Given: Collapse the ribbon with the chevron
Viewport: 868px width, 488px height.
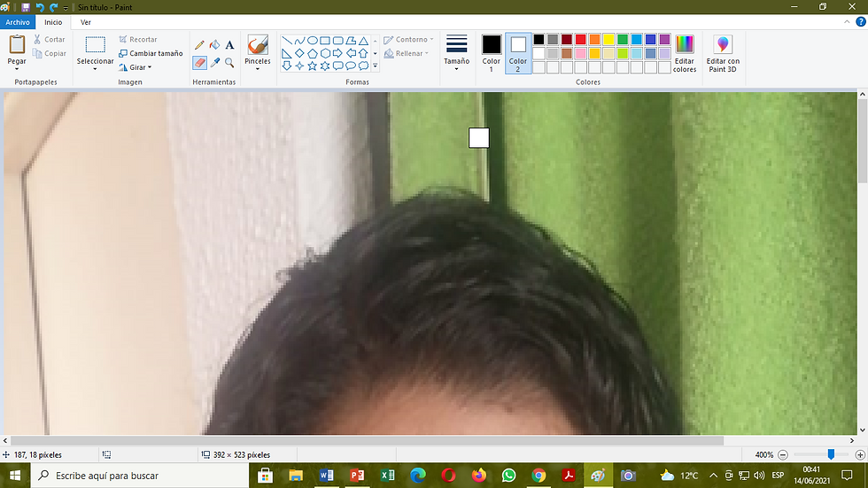Looking at the screenshot, I should (847, 22).
